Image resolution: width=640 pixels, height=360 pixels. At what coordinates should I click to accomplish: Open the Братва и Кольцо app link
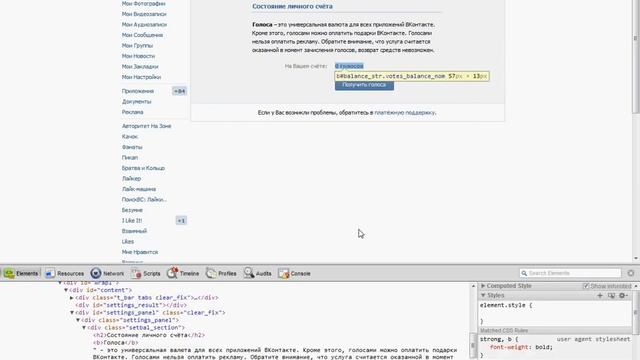coord(143,168)
